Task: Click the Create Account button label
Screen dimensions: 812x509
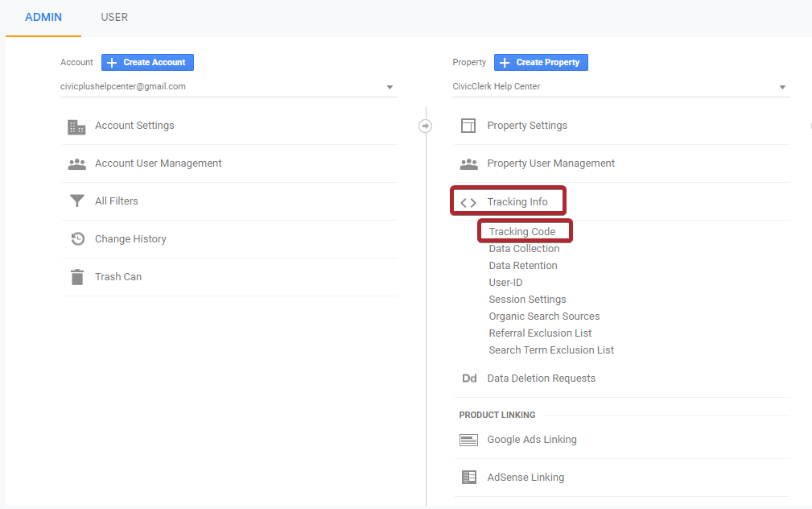Action: [x=155, y=62]
